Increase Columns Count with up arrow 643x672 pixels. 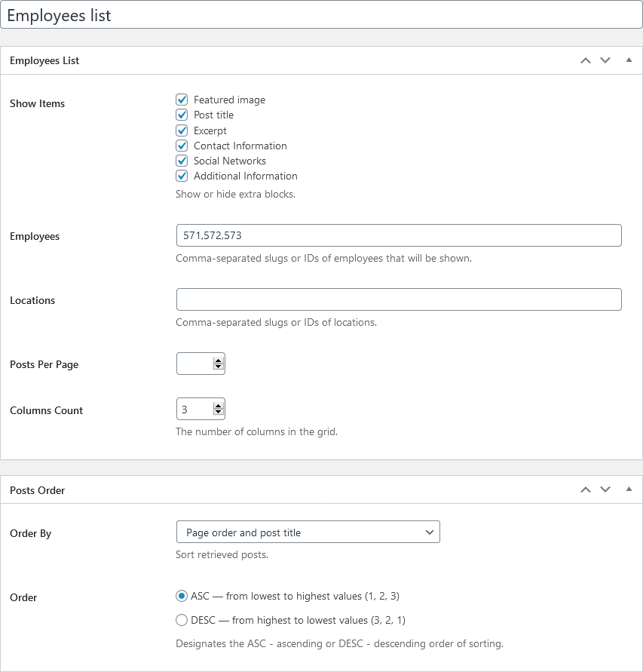[x=219, y=407]
